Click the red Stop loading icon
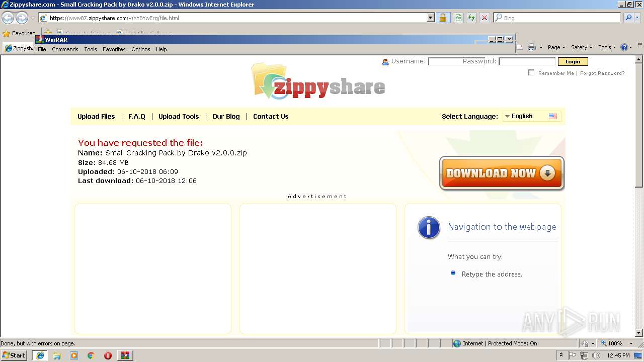 pyautogui.click(x=485, y=18)
